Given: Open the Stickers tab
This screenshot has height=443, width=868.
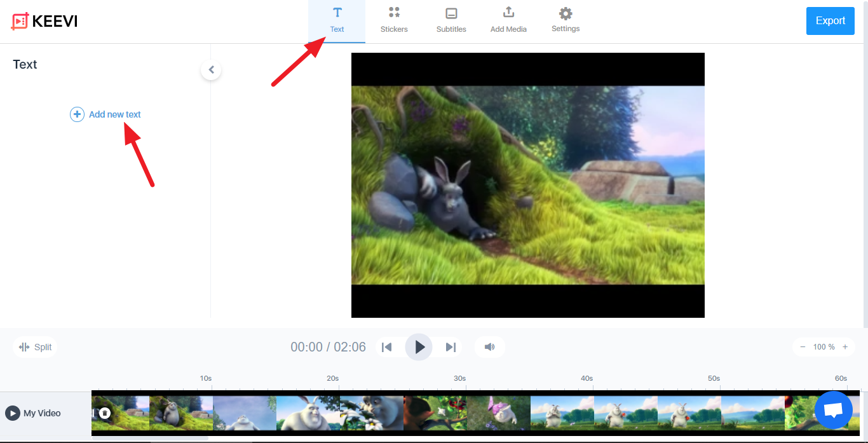Looking at the screenshot, I should point(394,21).
